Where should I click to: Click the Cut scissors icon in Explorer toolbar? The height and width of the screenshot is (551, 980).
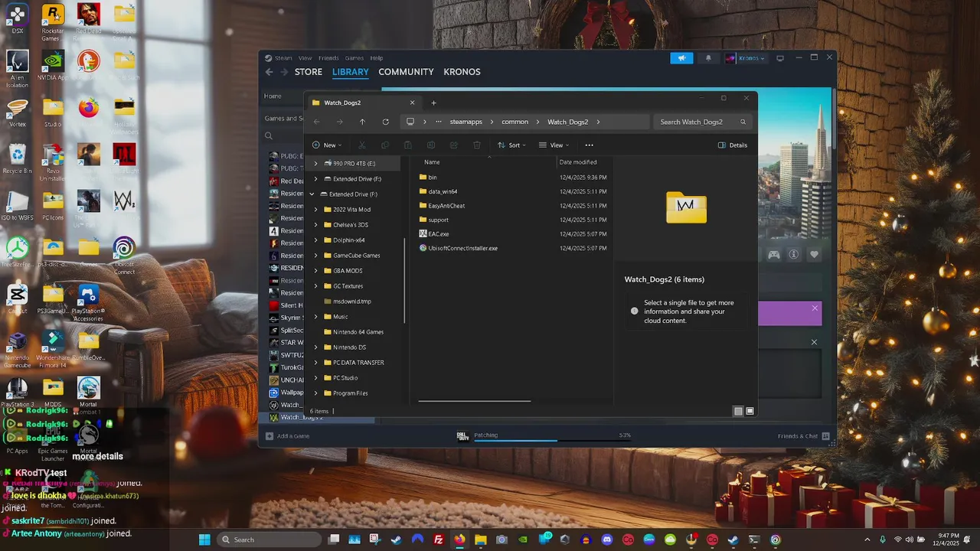pyautogui.click(x=362, y=145)
